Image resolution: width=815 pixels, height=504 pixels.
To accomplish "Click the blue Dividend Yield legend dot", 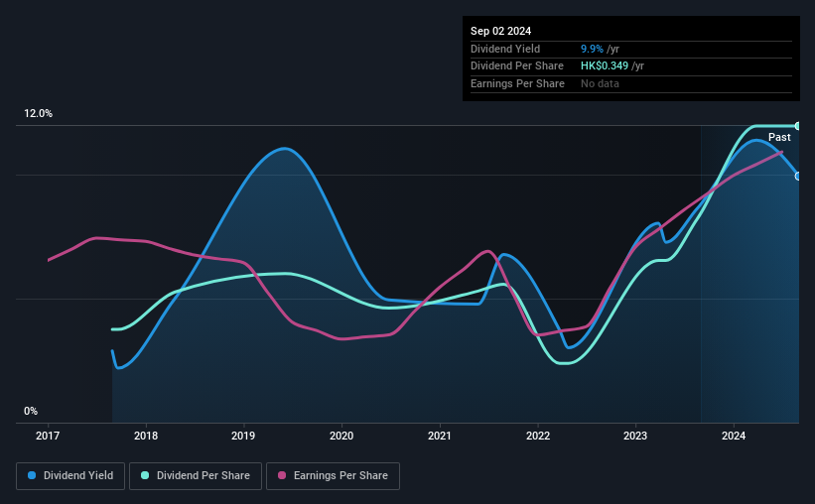I will (32, 475).
